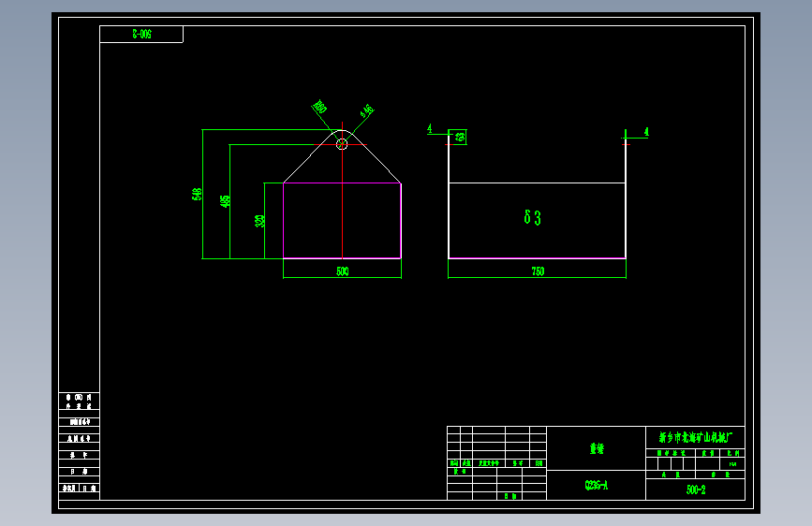Click the ø46 diameter dimension text
812x526 pixels.
click(366, 110)
